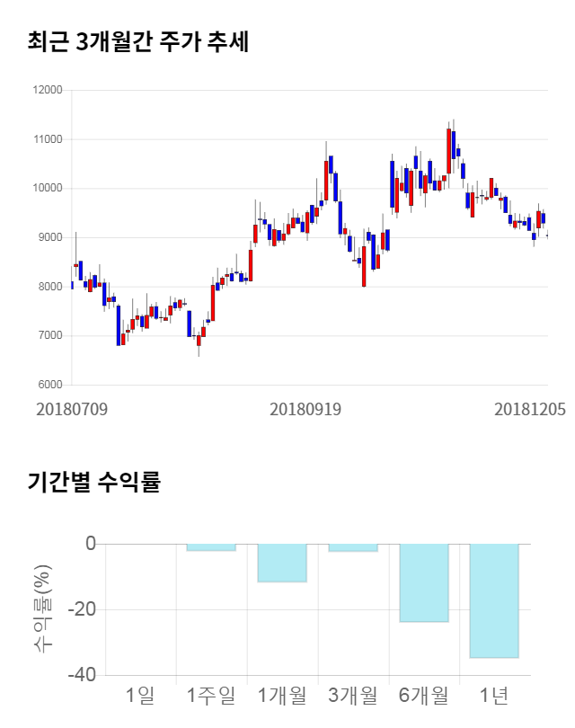The image size is (575, 728).
Task: Click the '6개월' x-axis label
Action: (424, 695)
